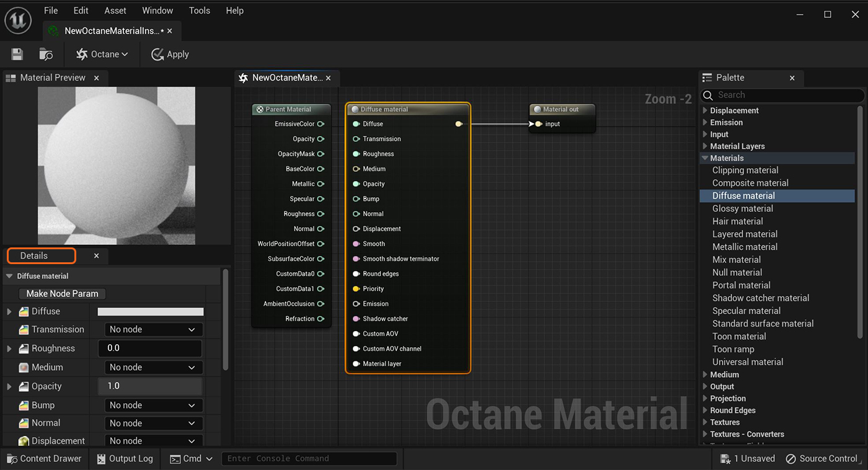
Task: Click the Search magnifier icon in Palette
Action: point(708,95)
